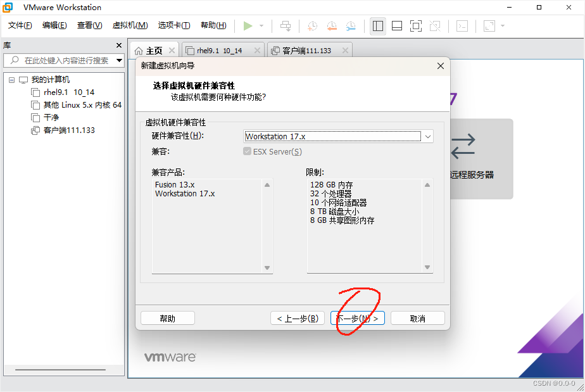Screen dimensions: 585x392
Task: Click the library panel horizontal scrollbar
Action: pyautogui.click(x=60, y=370)
